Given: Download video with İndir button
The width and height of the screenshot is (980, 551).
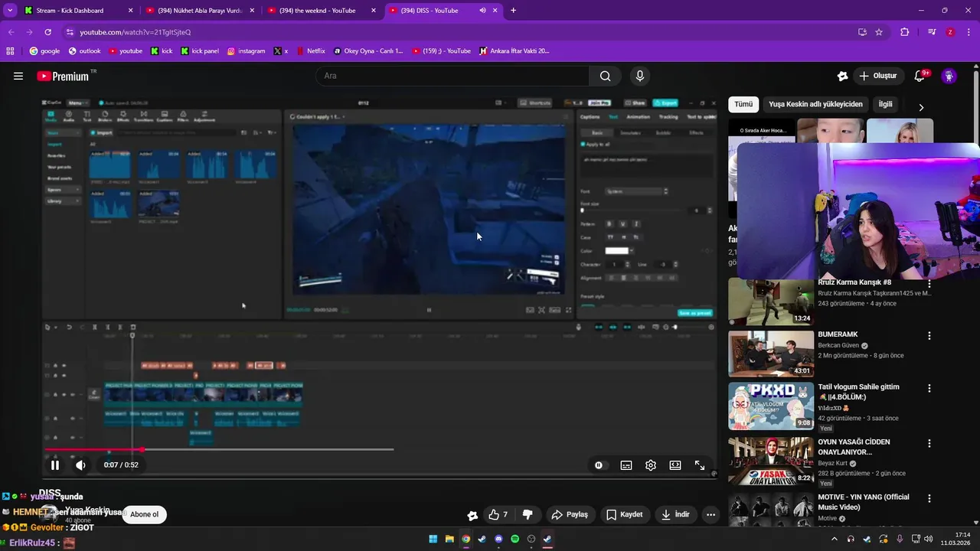Looking at the screenshot, I should point(675,514).
